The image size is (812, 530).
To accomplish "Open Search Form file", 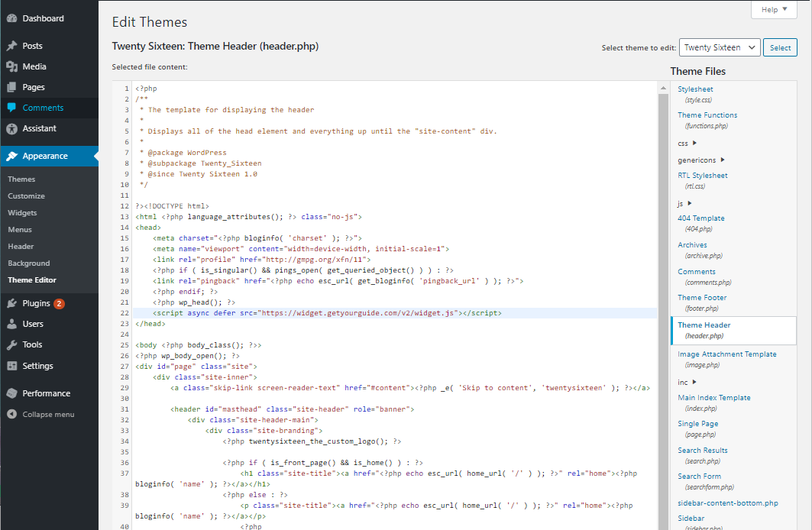I will (706, 481).
